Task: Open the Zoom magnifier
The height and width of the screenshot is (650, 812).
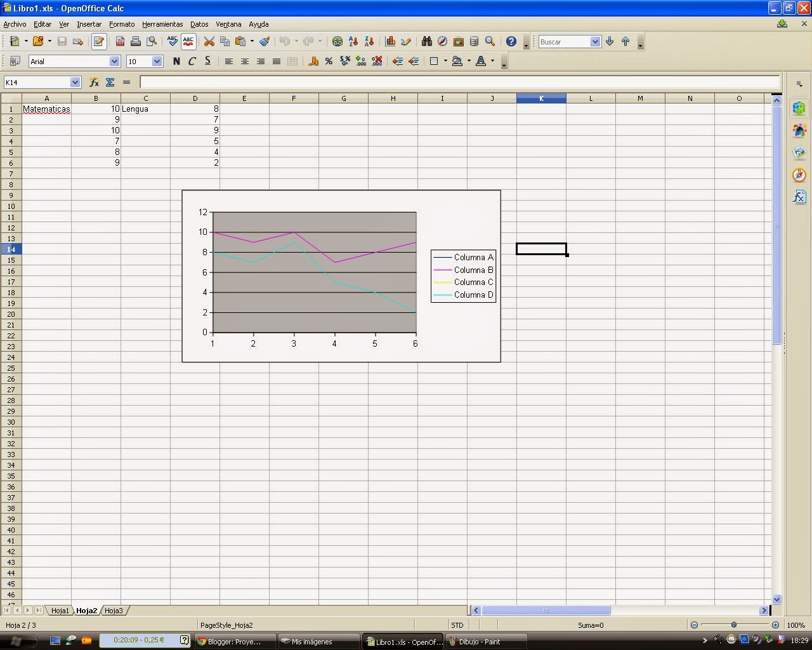Action: point(490,41)
